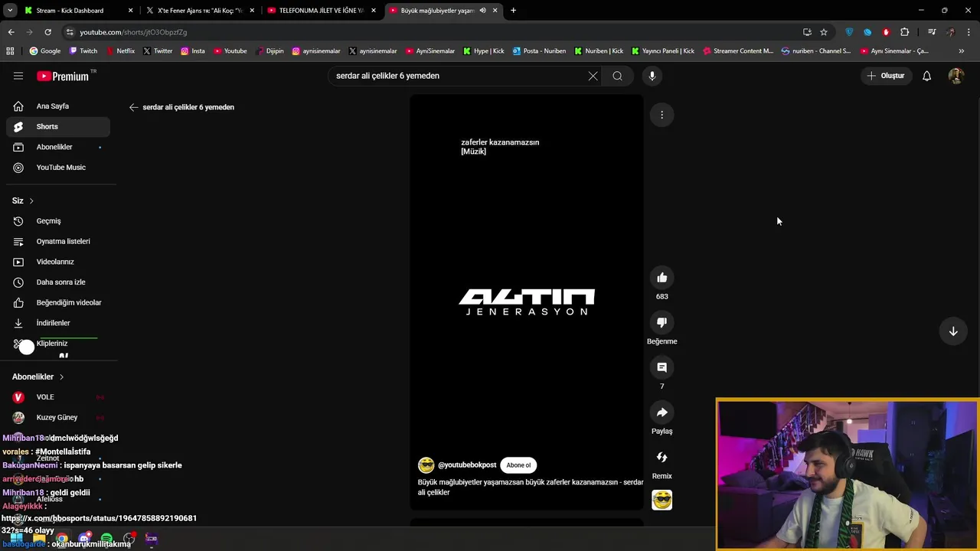Expand the Siz section chevron
The height and width of the screenshot is (551, 980).
(x=31, y=201)
